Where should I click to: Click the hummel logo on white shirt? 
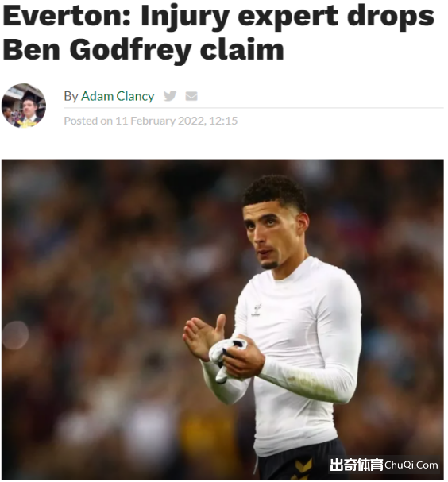coord(256,310)
